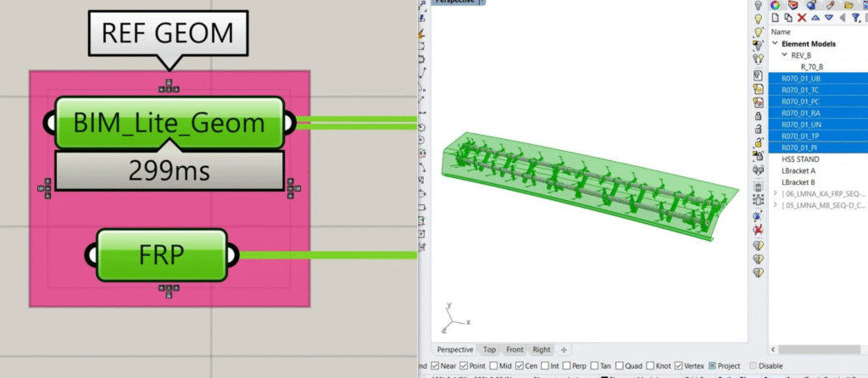Collapse the REV_B sublayer
The height and width of the screenshot is (378, 868).
point(785,55)
